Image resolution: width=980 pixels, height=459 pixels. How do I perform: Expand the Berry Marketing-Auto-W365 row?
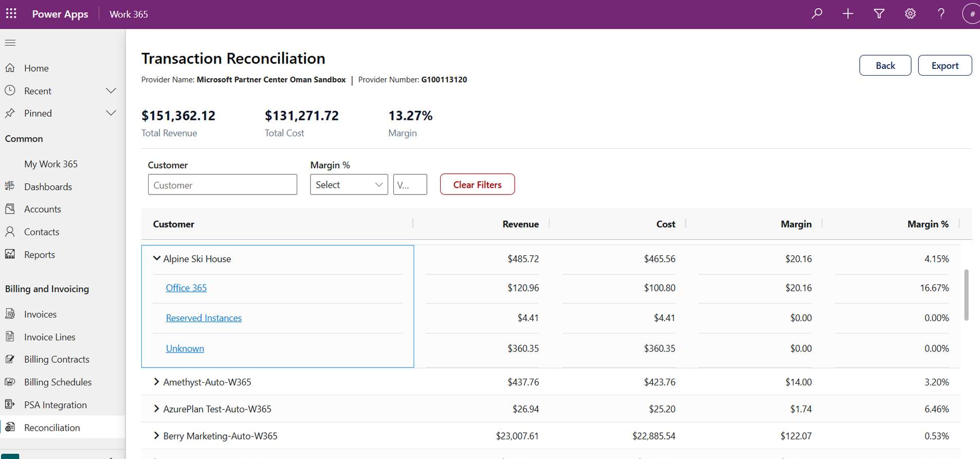click(x=156, y=436)
